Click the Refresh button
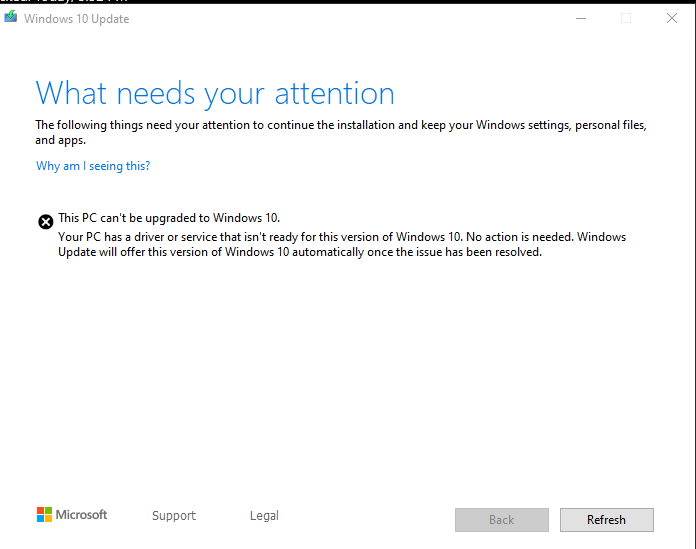 click(606, 520)
